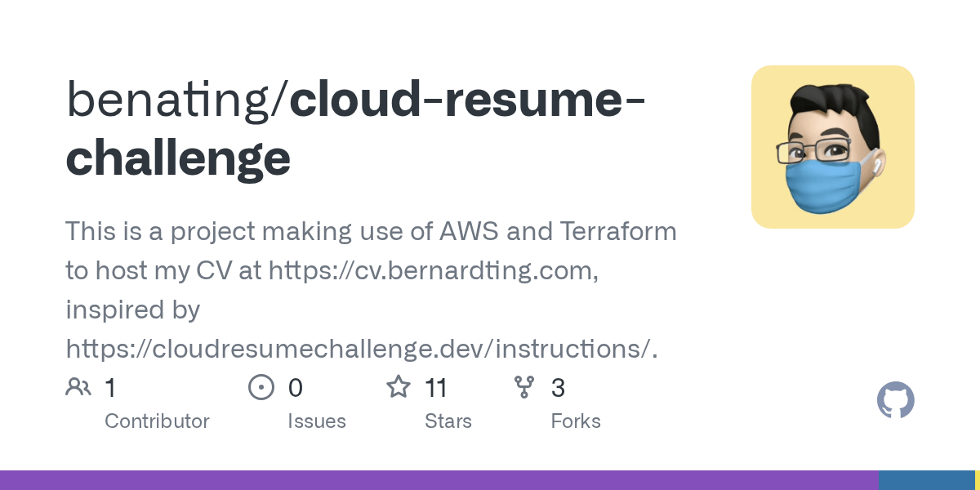Click the purple language bar segment
Viewport: 980px width, 490px height.
click(439, 480)
